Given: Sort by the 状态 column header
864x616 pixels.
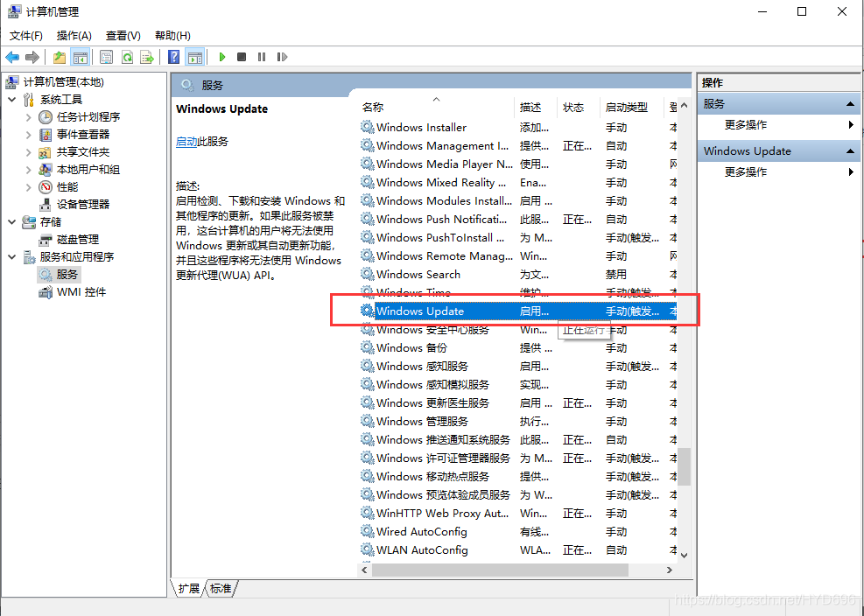Looking at the screenshot, I should point(579,107).
